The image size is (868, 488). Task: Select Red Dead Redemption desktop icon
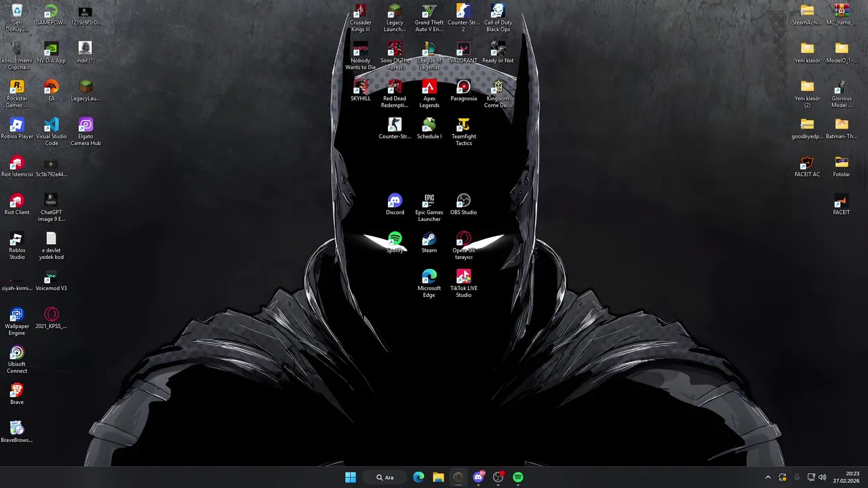pyautogui.click(x=395, y=94)
